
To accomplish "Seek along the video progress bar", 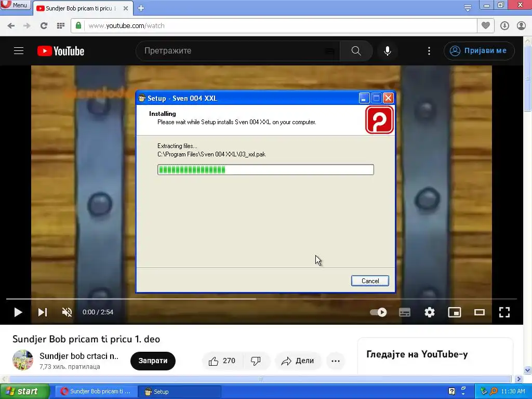I will click(x=261, y=299).
